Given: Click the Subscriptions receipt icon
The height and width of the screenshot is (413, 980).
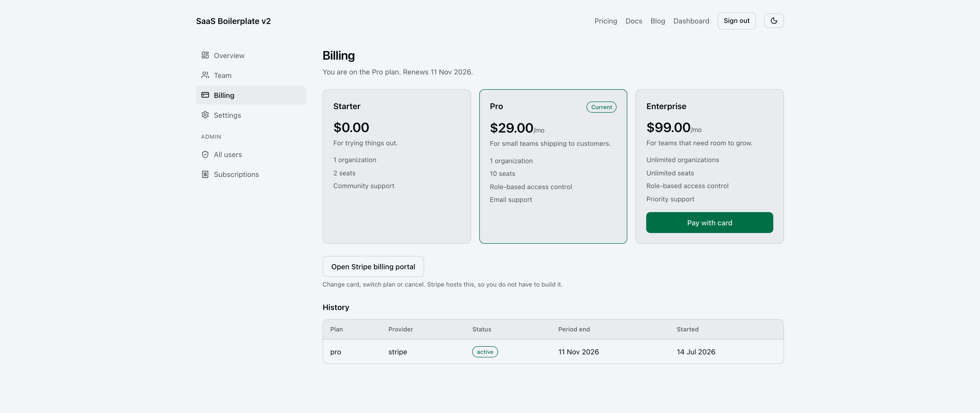Looking at the screenshot, I should click(x=205, y=174).
